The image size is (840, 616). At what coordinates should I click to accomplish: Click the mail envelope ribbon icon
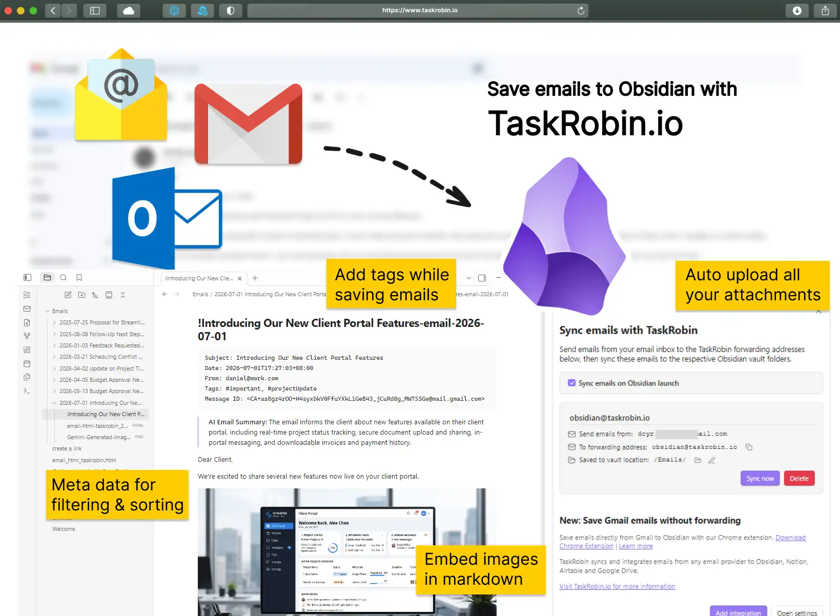click(27, 309)
